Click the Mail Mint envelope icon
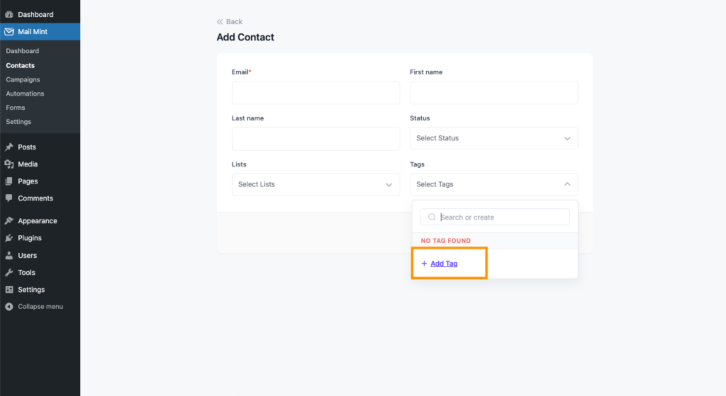 [9, 31]
